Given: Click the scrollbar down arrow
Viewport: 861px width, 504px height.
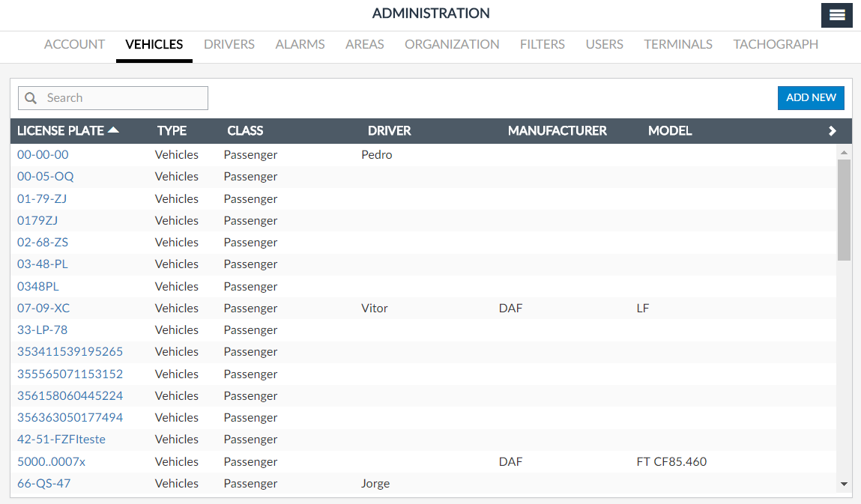Looking at the screenshot, I should tap(845, 485).
